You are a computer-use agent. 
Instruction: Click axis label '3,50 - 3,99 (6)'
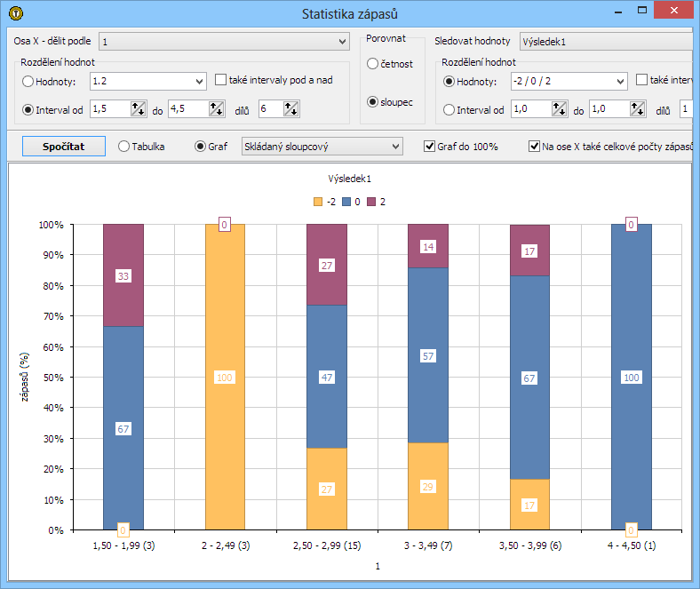click(530, 545)
